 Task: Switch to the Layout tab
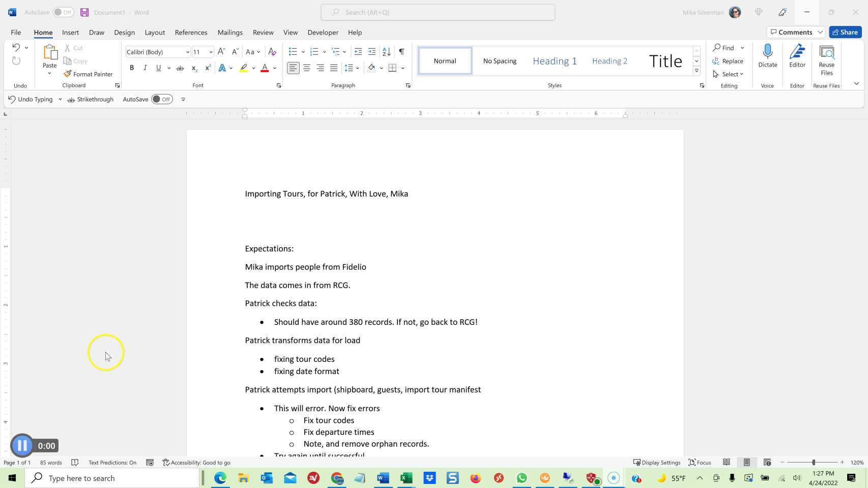tap(155, 33)
